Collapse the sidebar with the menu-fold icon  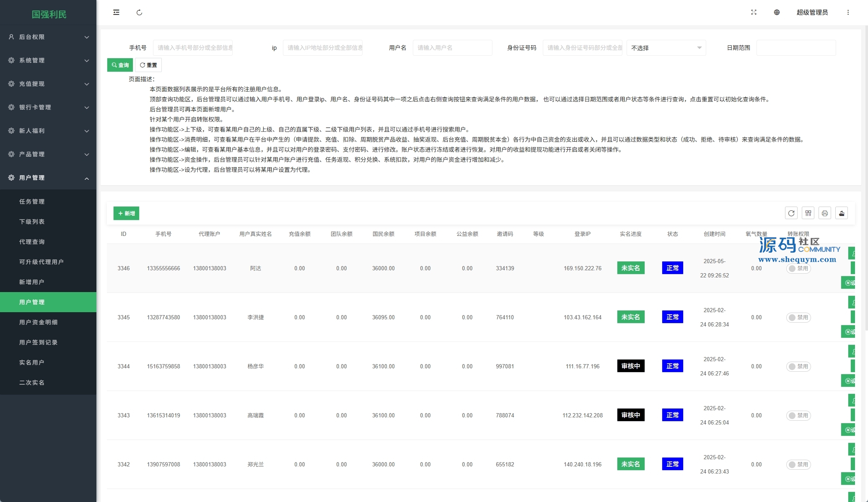(116, 13)
